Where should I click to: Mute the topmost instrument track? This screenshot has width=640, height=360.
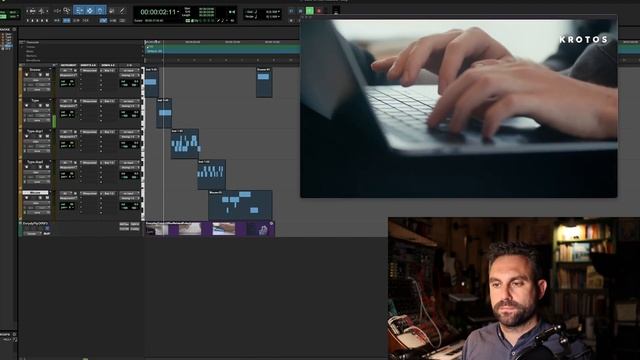click(47, 75)
